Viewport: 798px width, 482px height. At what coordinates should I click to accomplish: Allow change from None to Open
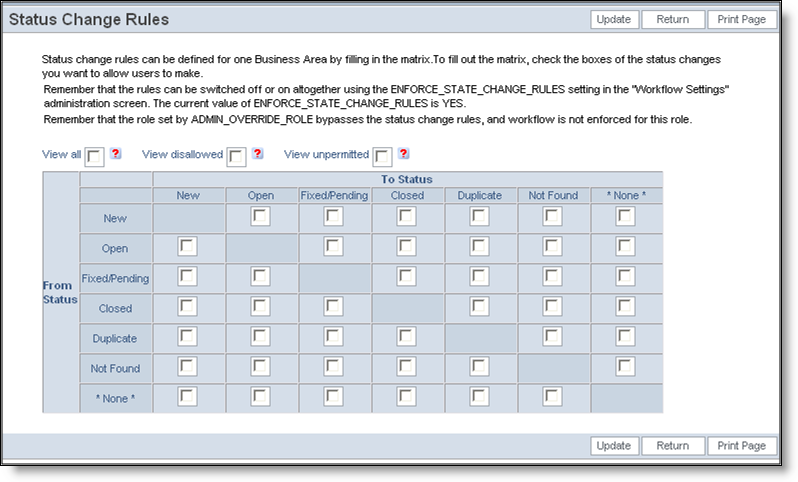(260, 396)
